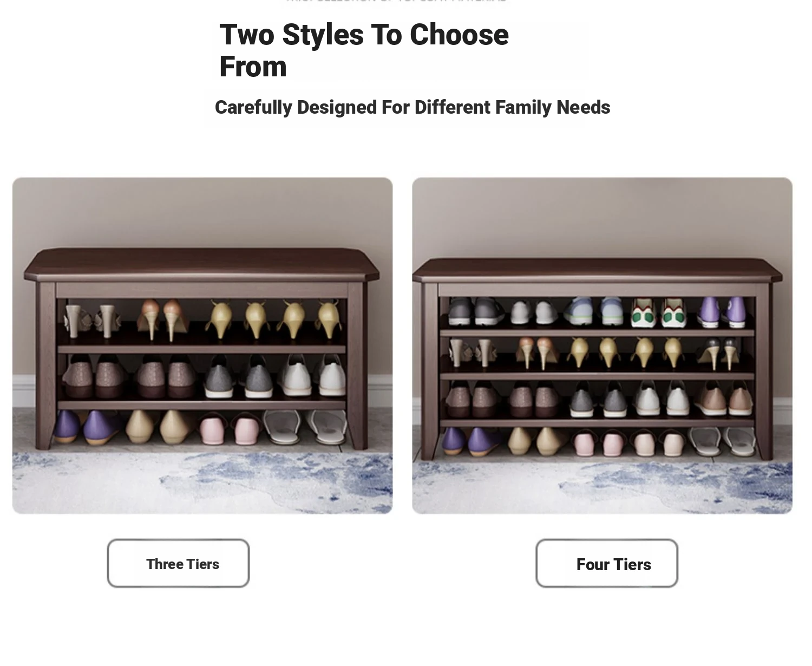
Task: Open the four-tier shoe bench image
Action: (x=602, y=345)
